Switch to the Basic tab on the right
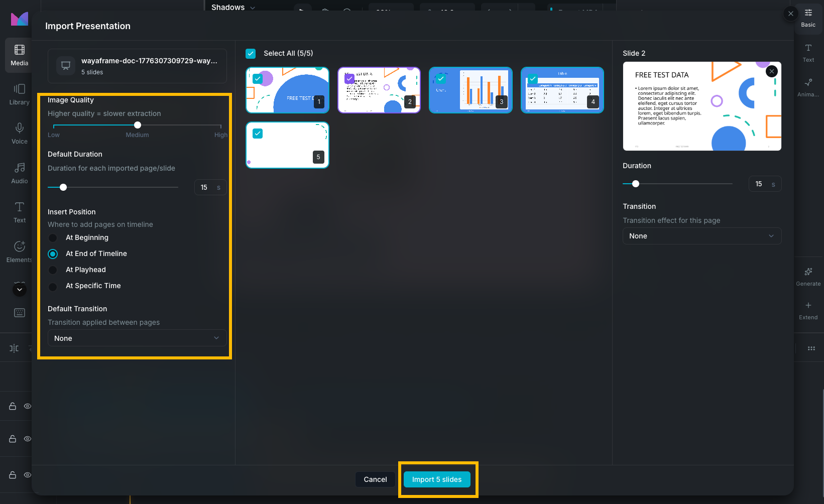Viewport: 824px width, 504px height. coord(808,17)
